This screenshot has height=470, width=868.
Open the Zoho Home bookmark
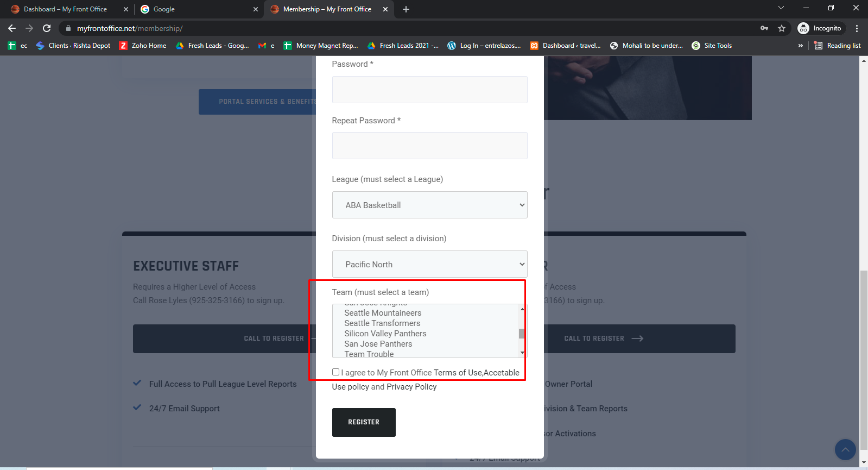143,46
